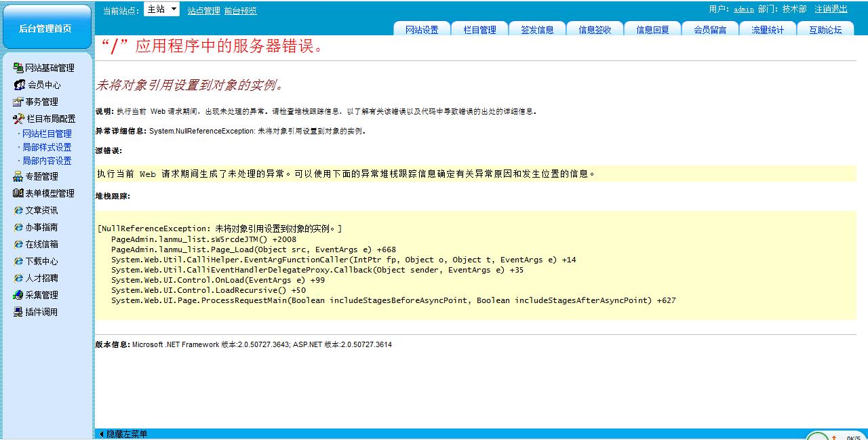868x440 pixels.
Task: Click the 专题管理 group icon
Action: click(x=18, y=176)
